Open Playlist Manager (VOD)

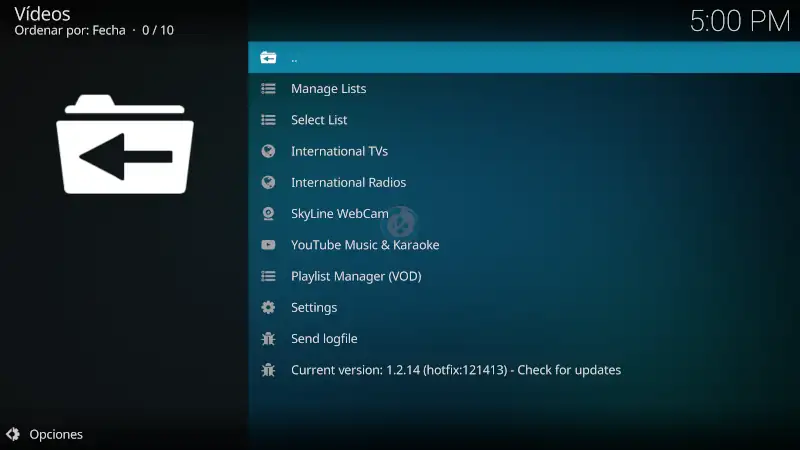(524, 276)
